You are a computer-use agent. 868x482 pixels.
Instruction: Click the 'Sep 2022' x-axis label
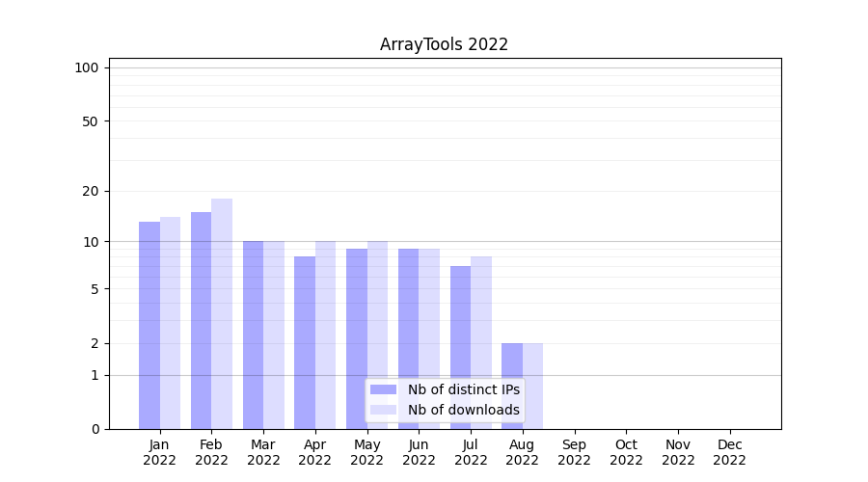pyautogui.click(x=574, y=452)
